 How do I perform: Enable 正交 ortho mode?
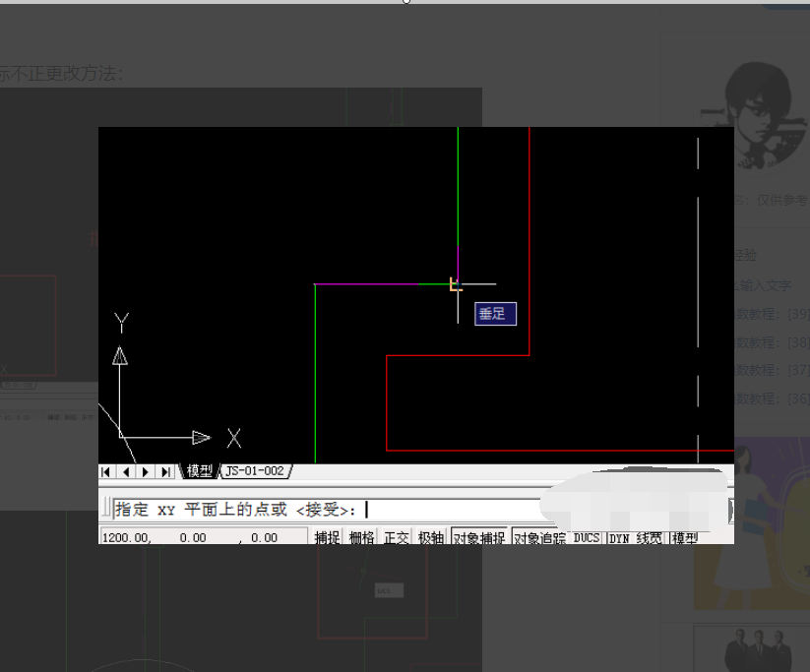click(x=397, y=538)
